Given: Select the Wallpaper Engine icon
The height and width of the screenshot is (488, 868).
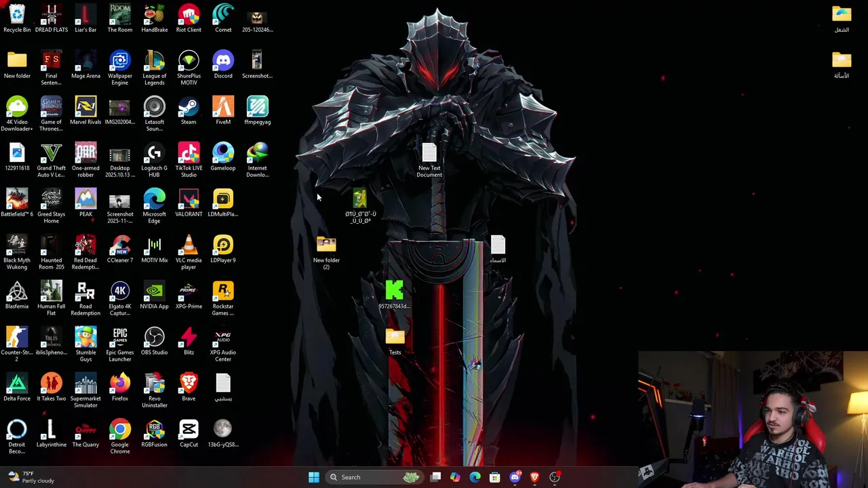Looking at the screenshot, I should tap(120, 68).
